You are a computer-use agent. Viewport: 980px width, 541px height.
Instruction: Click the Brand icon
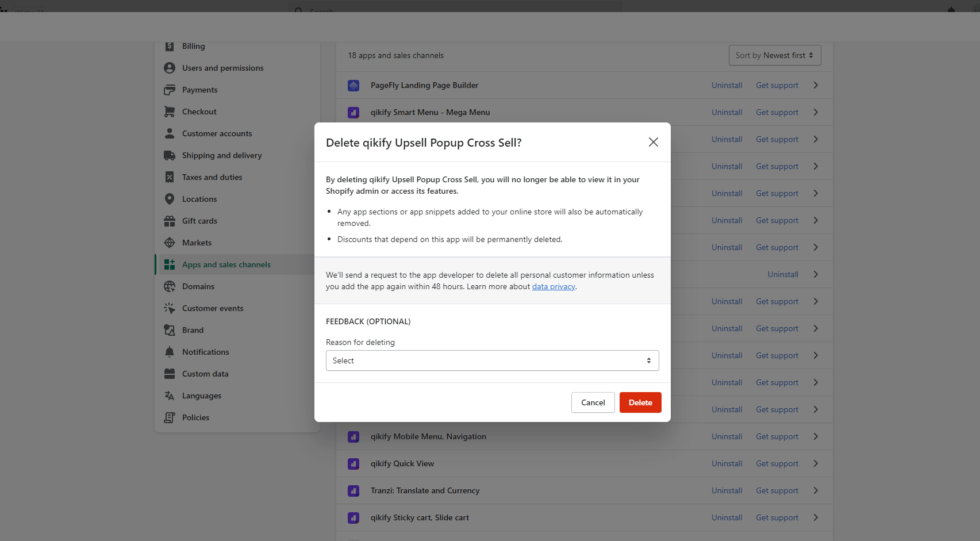click(x=170, y=330)
